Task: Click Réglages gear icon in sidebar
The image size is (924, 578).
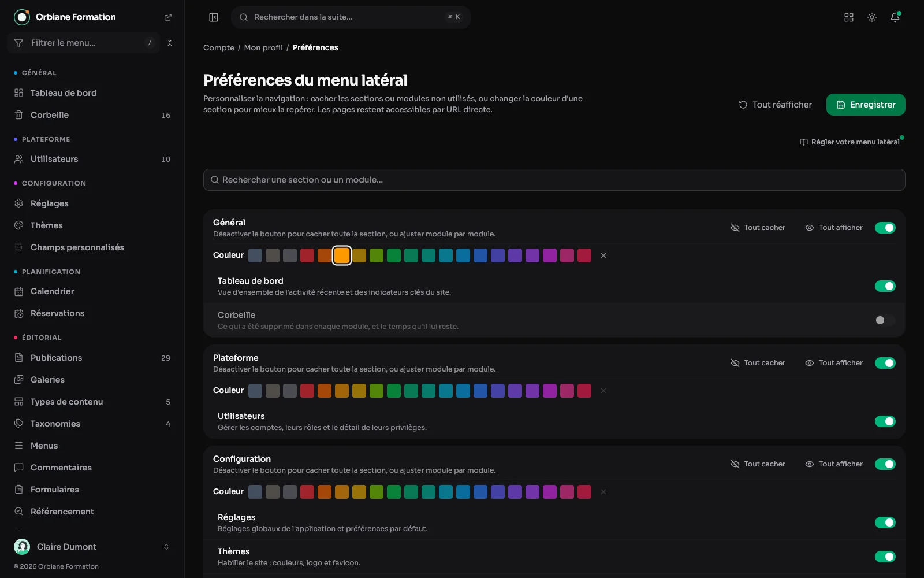Action: pyautogui.click(x=19, y=203)
